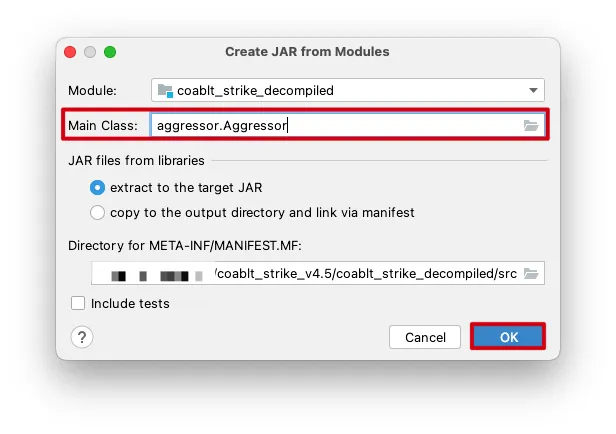Cancel the JAR creation dialog
The width and height of the screenshot is (616, 434).
(x=425, y=337)
